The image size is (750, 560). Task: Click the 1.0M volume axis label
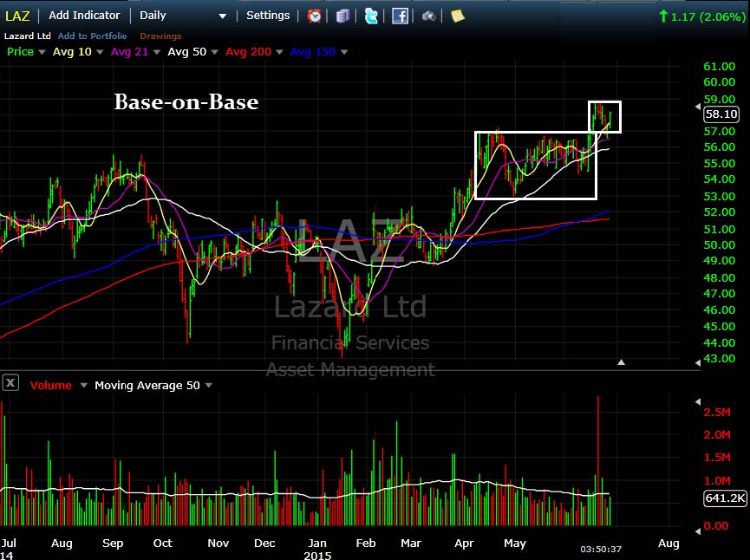pos(717,480)
